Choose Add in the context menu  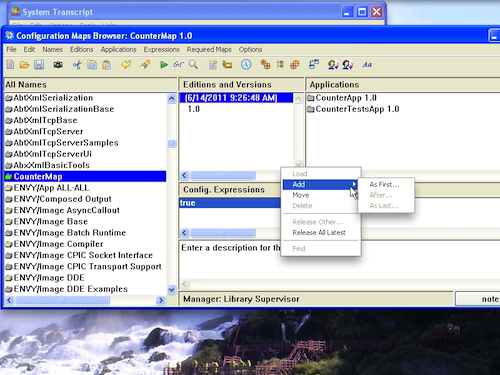coord(320,184)
